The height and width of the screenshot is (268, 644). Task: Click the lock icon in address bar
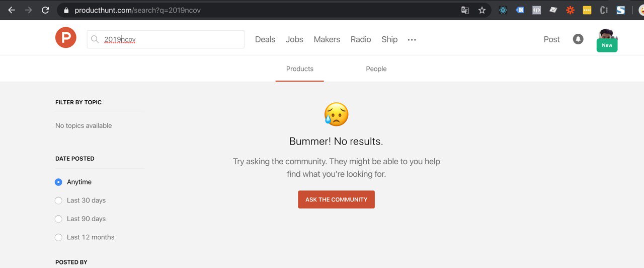(66, 10)
